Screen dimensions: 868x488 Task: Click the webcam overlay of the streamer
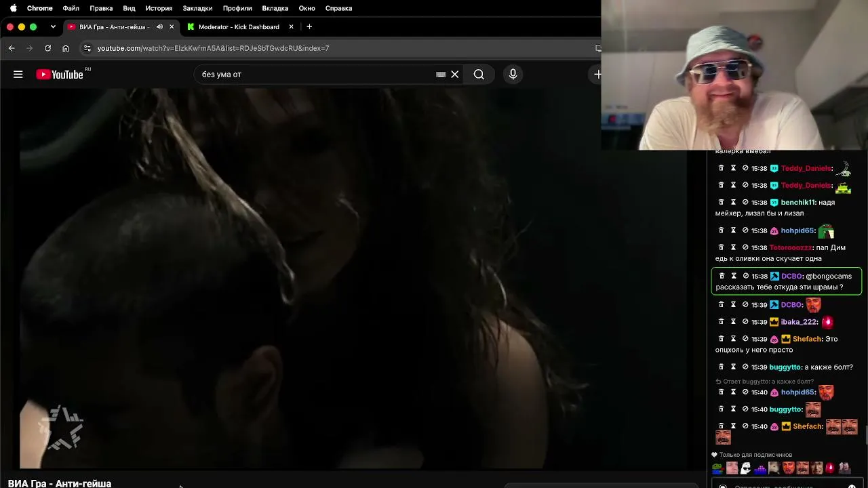(x=734, y=75)
